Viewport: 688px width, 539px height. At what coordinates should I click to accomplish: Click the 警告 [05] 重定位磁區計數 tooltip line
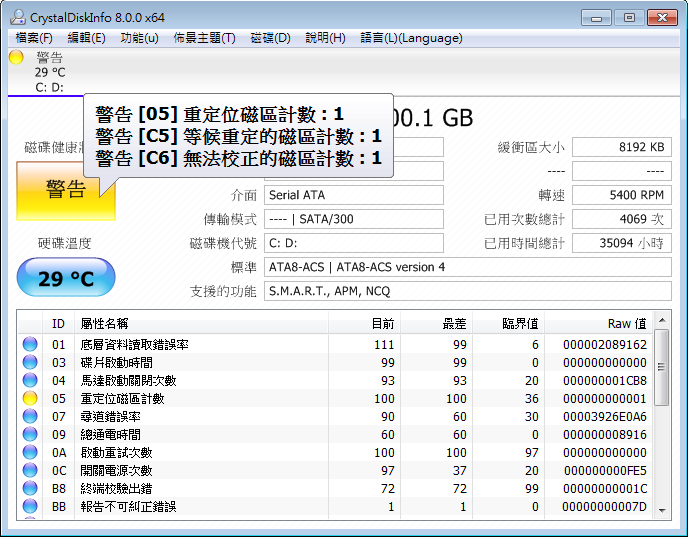click(219, 115)
